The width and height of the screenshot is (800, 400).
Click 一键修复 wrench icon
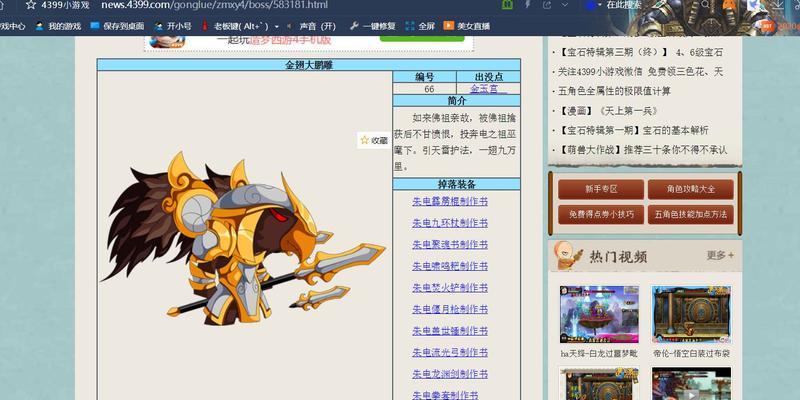click(x=355, y=26)
